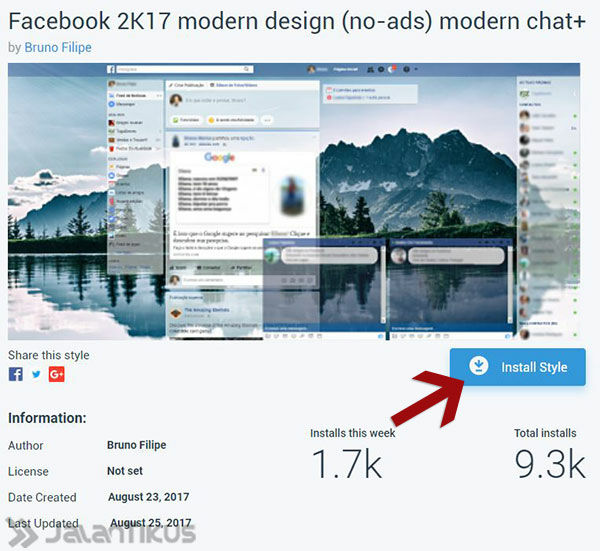Click the right chat window in the preview
Image resolution: width=600 pixels, height=551 pixels.
[x=451, y=289]
